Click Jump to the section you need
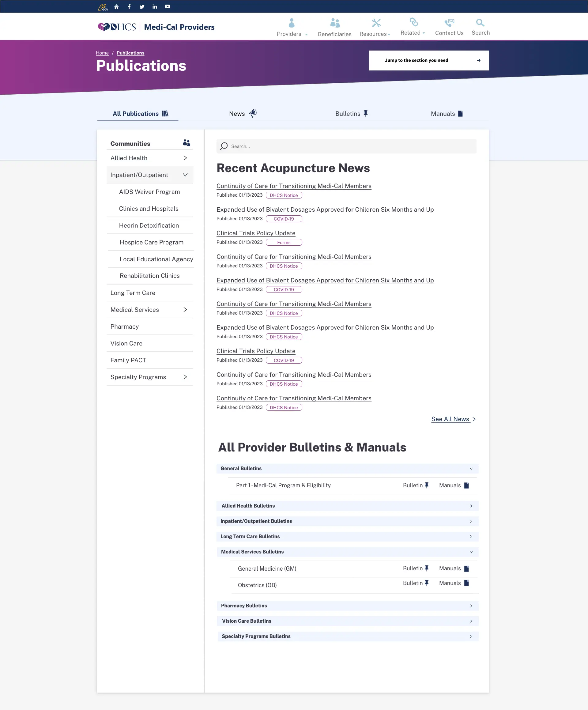Viewport: 588px width, 710px height. coord(428,60)
